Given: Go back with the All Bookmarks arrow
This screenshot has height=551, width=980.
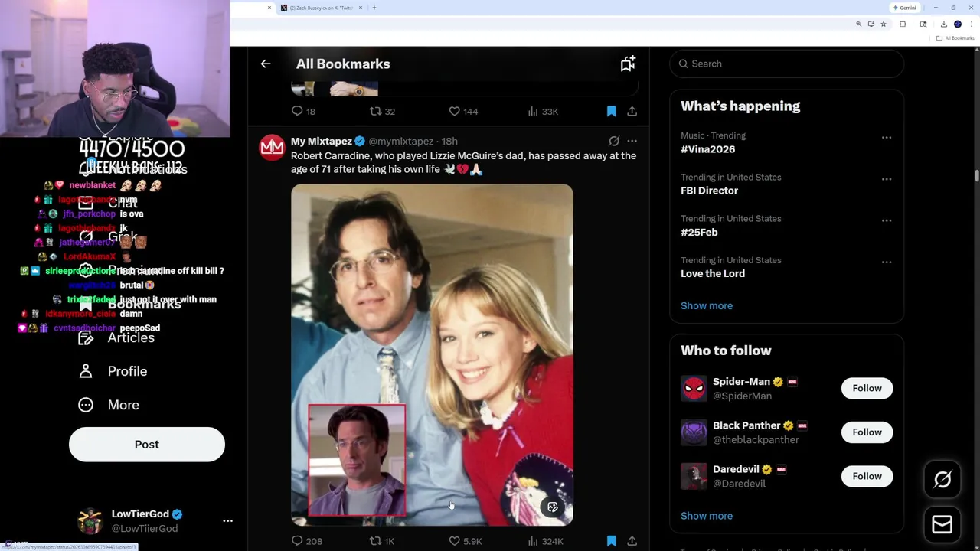Looking at the screenshot, I should (x=266, y=64).
